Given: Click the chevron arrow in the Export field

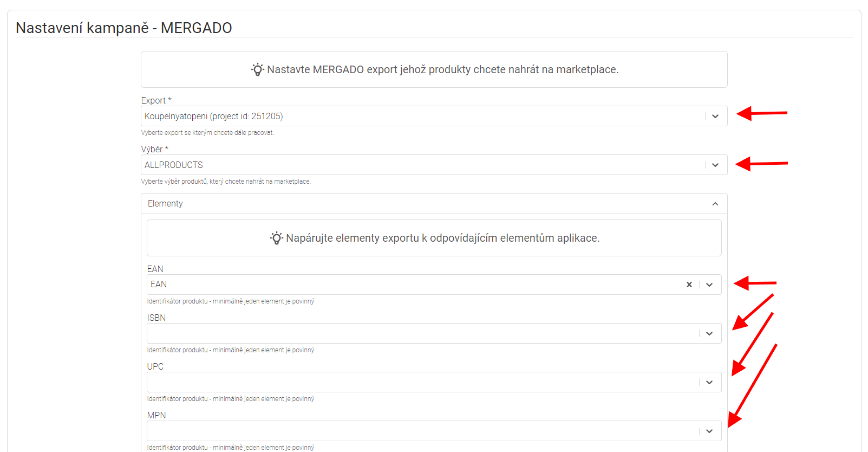Looking at the screenshot, I should point(715,117).
